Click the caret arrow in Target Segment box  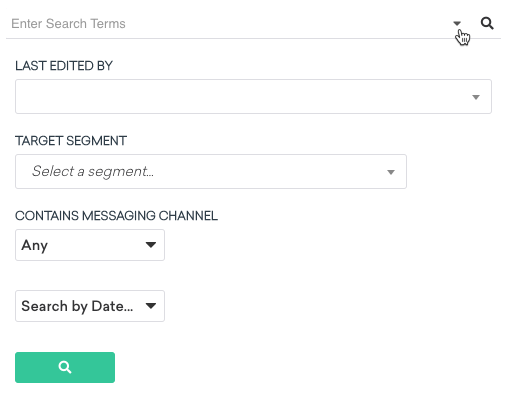pyautogui.click(x=391, y=172)
